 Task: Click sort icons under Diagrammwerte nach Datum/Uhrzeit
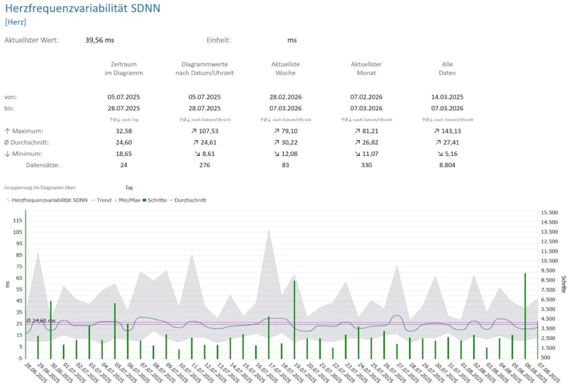click(204, 119)
